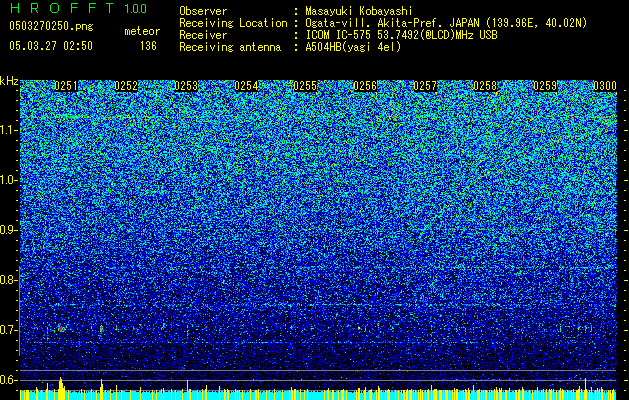Click the 0.9 kHz axis label
The image size is (629, 400).
pos(9,230)
